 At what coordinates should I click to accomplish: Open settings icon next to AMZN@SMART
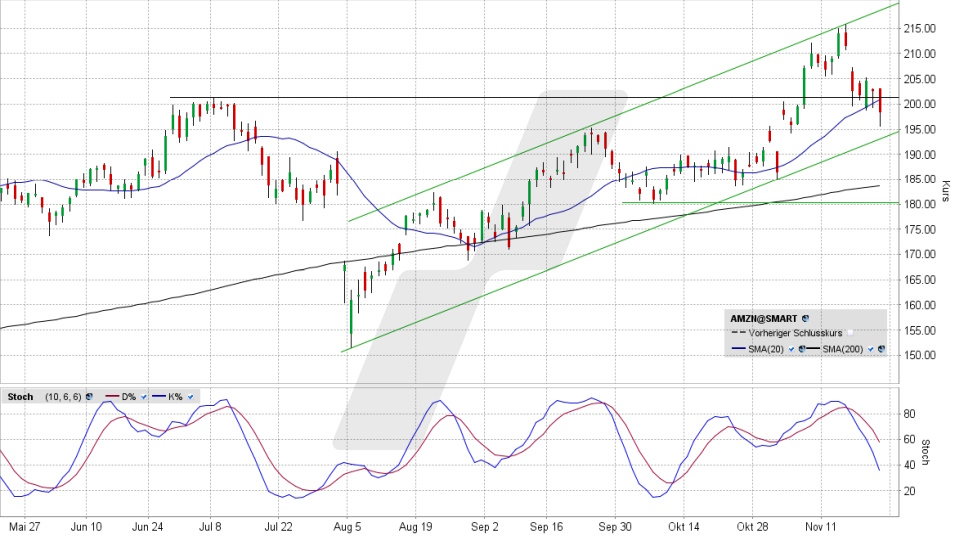point(805,318)
